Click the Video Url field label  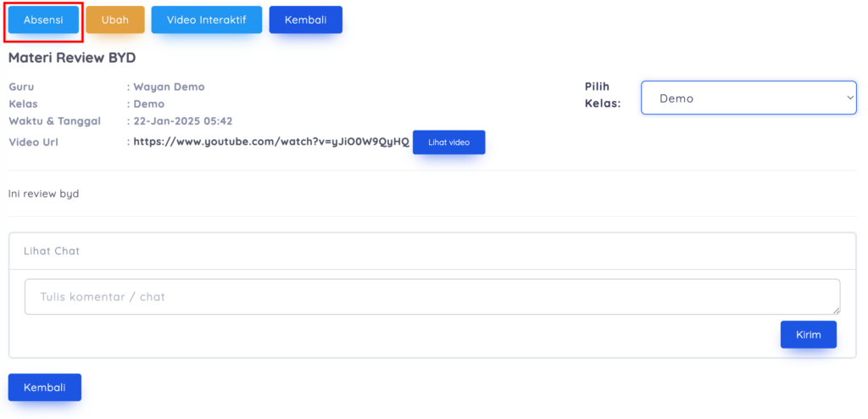pos(33,142)
